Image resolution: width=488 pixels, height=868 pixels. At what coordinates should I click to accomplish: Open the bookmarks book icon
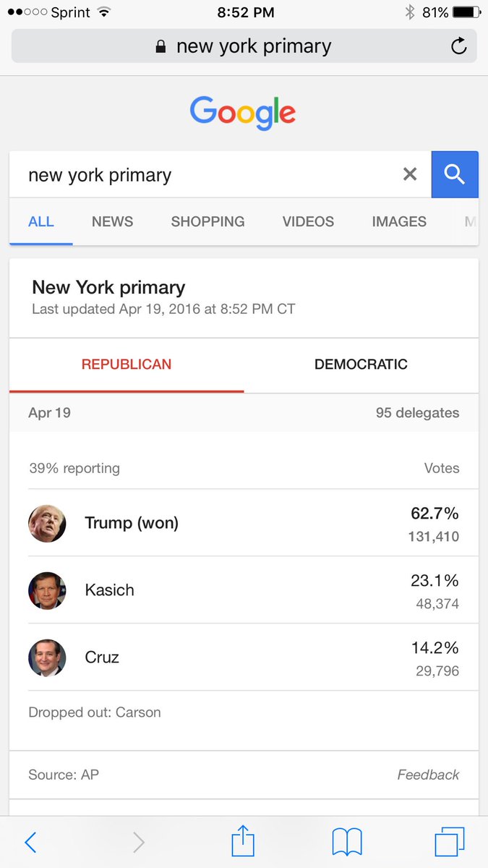[347, 843]
